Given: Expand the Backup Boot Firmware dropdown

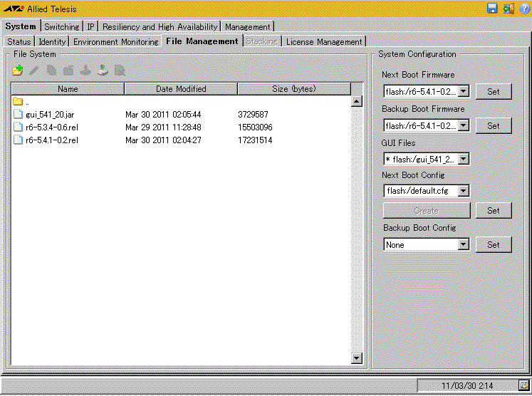Looking at the screenshot, I should 464,125.
